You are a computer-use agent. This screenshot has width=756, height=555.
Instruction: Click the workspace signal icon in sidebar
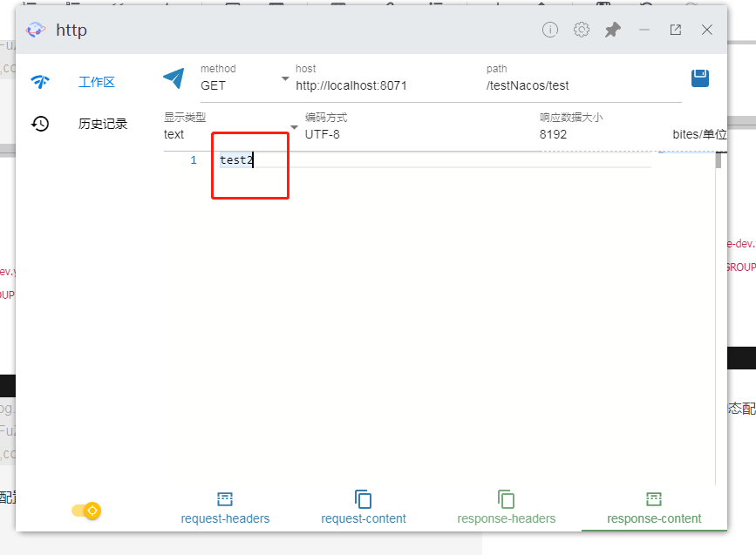point(40,81)
